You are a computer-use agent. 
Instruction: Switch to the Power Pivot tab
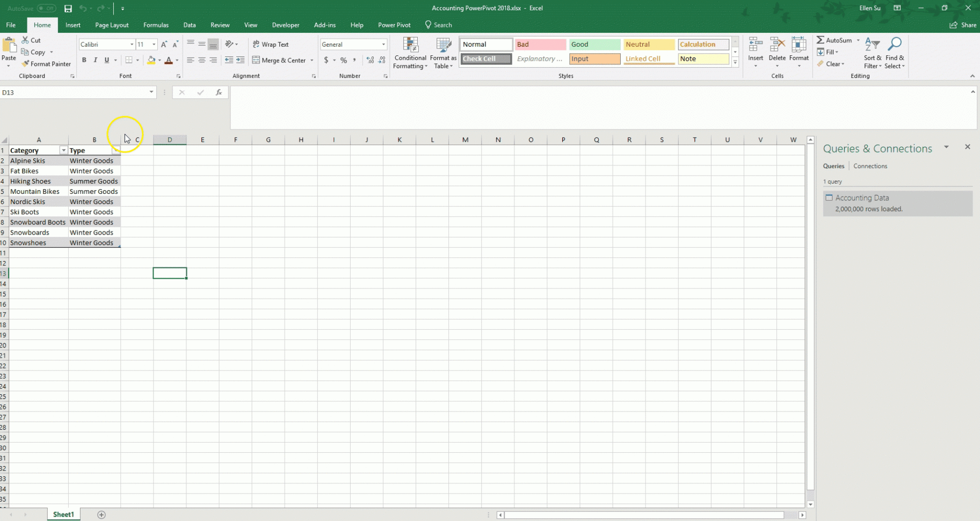pos(394,25)
